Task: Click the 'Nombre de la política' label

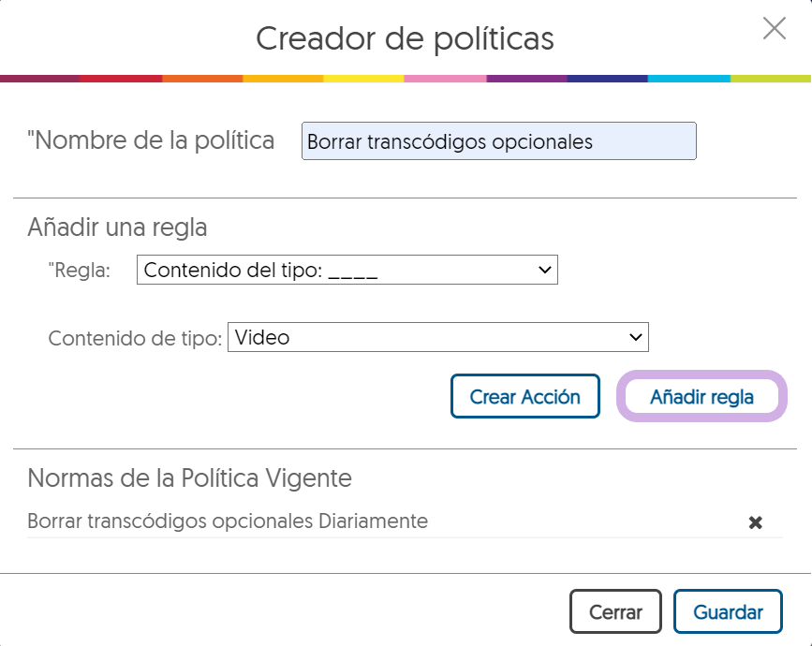Action: (x=152, y=141)
